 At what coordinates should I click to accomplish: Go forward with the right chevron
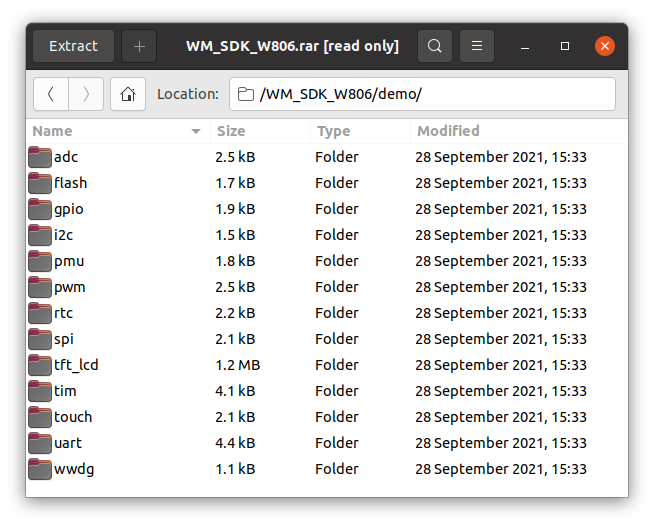click(x=86, y=94)
